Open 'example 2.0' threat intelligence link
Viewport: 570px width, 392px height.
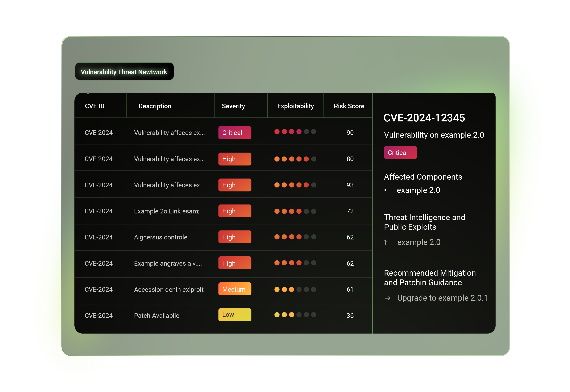419,242
